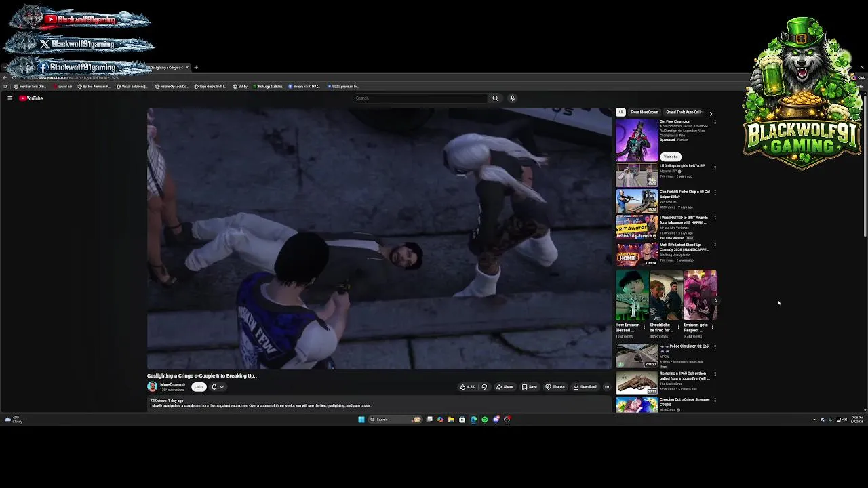This screenshot has height=488, width=868.
Task: Open Spotify from the taskbar
Action: pos(484,420)
